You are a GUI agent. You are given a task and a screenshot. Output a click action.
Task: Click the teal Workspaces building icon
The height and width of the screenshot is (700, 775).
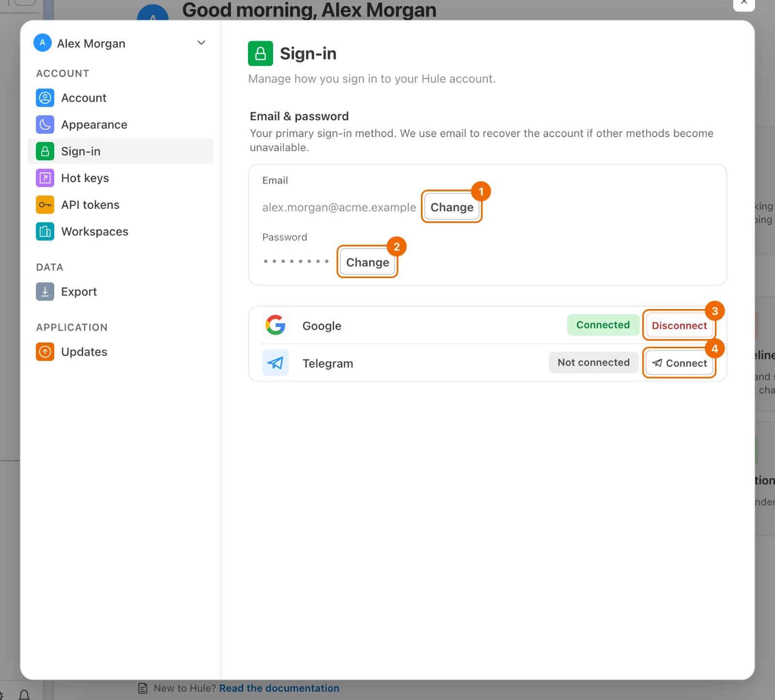tap(45, 232)
